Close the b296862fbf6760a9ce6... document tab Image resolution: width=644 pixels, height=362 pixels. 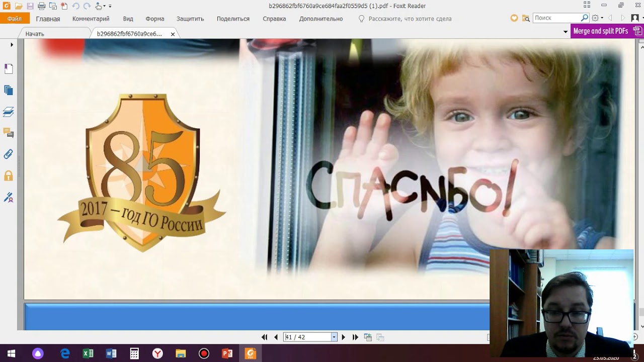(x=173, y=34)
